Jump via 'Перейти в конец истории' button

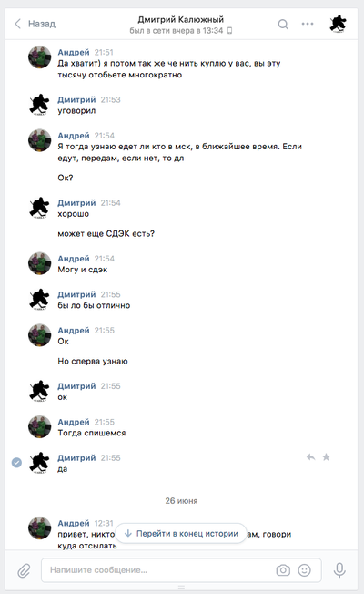(181, 533)
